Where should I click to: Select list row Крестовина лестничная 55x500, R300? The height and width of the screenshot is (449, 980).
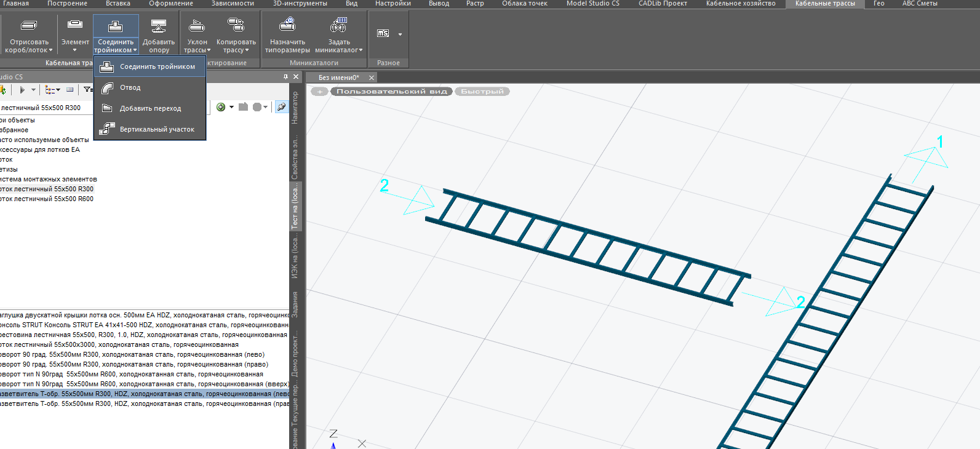[x=145, y=335]
